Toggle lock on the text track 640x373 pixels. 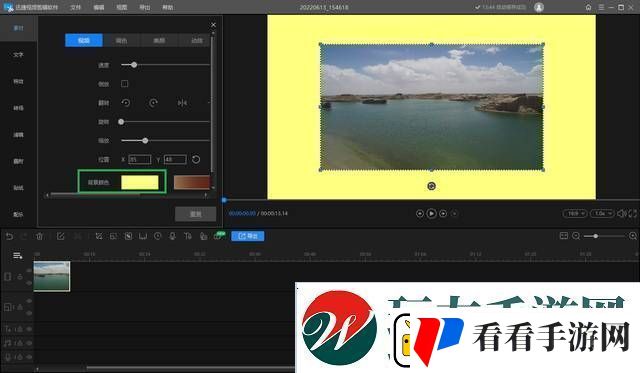coord(20,329)
